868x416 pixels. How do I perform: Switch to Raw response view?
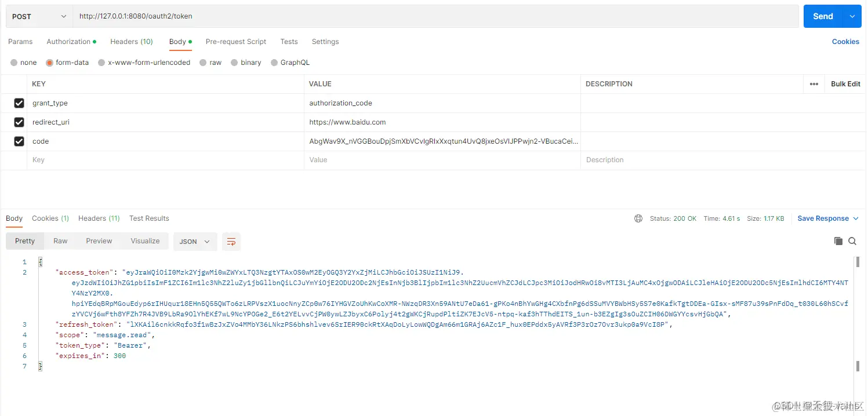[60, 241]
